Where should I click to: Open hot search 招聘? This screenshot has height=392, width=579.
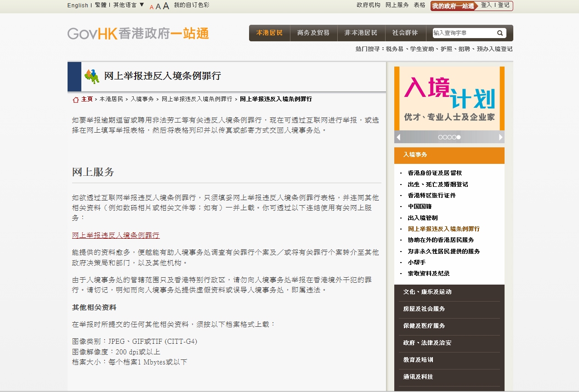coord(464,49)
